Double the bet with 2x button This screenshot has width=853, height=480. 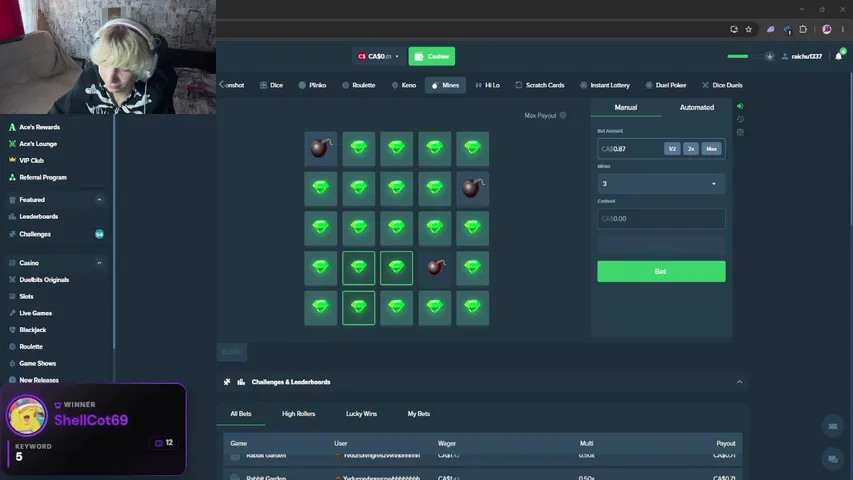[x=691, y=149]
